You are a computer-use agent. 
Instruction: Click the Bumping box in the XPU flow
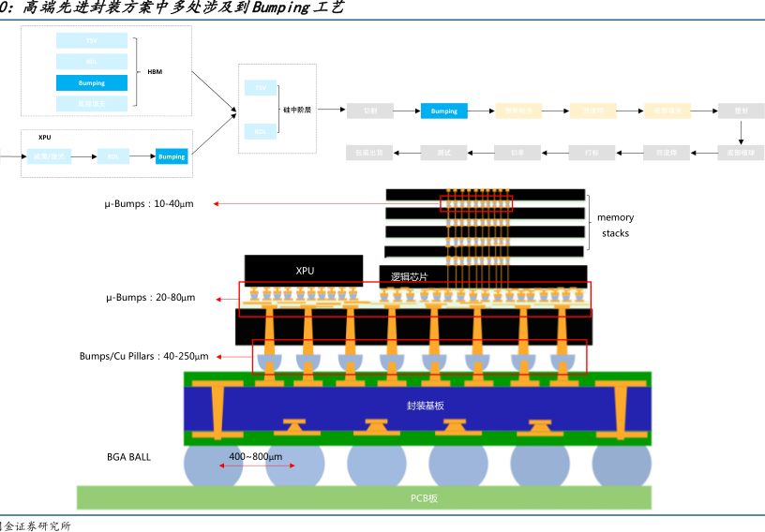[x=172, y=156]
